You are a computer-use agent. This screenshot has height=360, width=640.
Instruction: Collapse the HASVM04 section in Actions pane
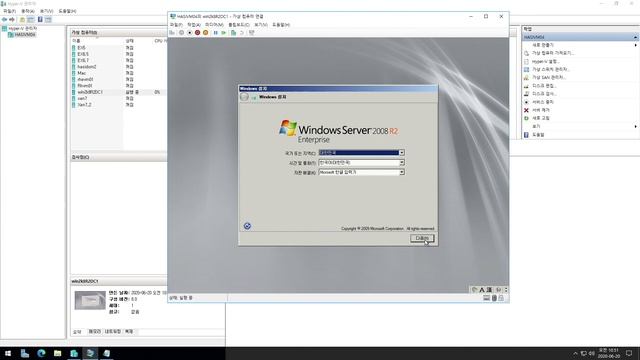click(635, 37)
